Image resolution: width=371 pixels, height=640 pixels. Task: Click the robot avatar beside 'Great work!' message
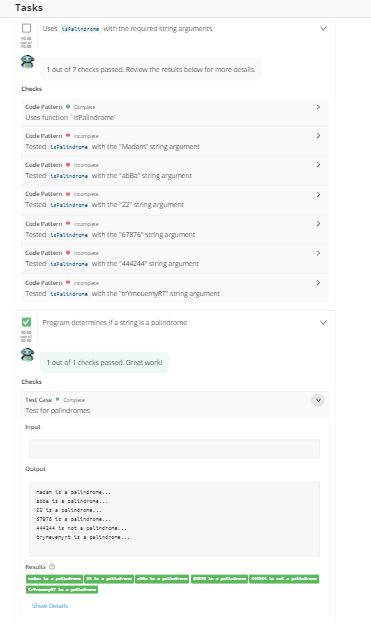pos(27,355)
